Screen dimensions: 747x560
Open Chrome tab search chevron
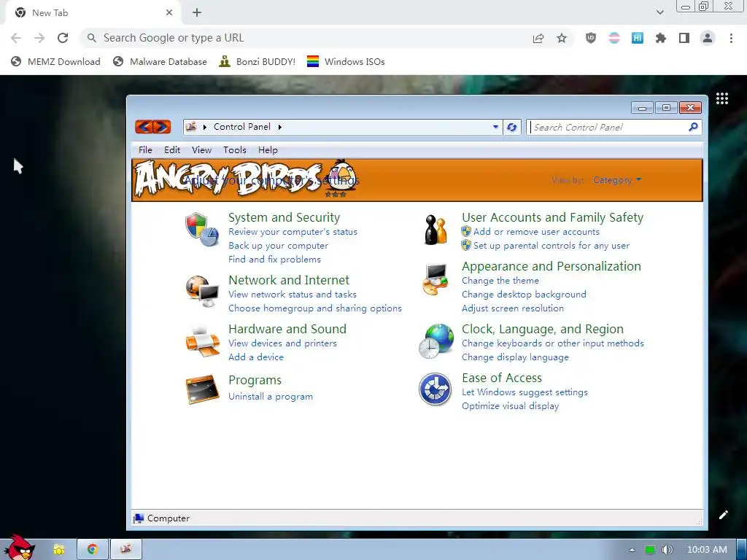coord(659,12)
